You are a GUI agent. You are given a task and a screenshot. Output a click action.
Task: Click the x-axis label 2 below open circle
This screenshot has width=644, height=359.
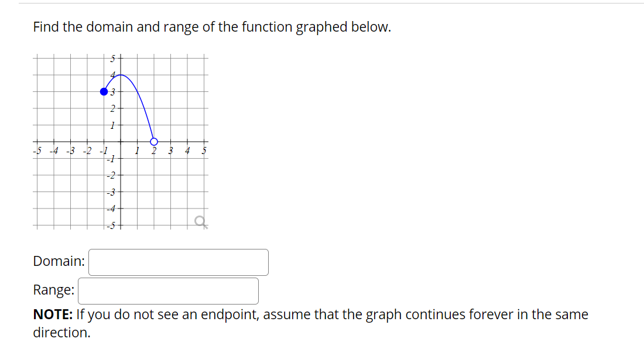tap(153, 151)
